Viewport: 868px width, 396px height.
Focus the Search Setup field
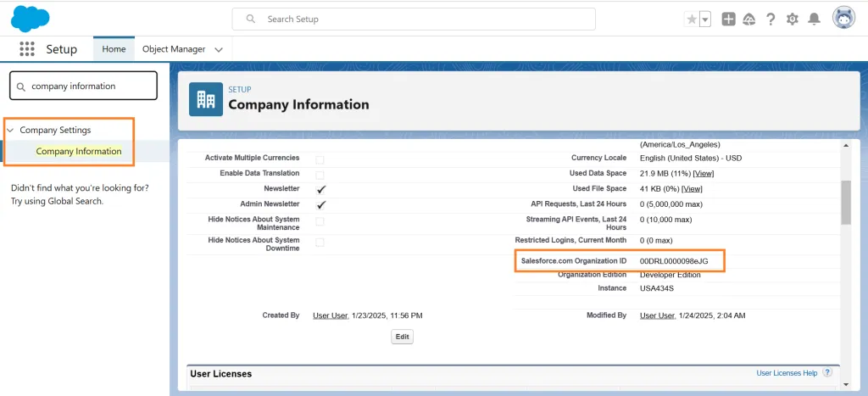tap(414, 19)
